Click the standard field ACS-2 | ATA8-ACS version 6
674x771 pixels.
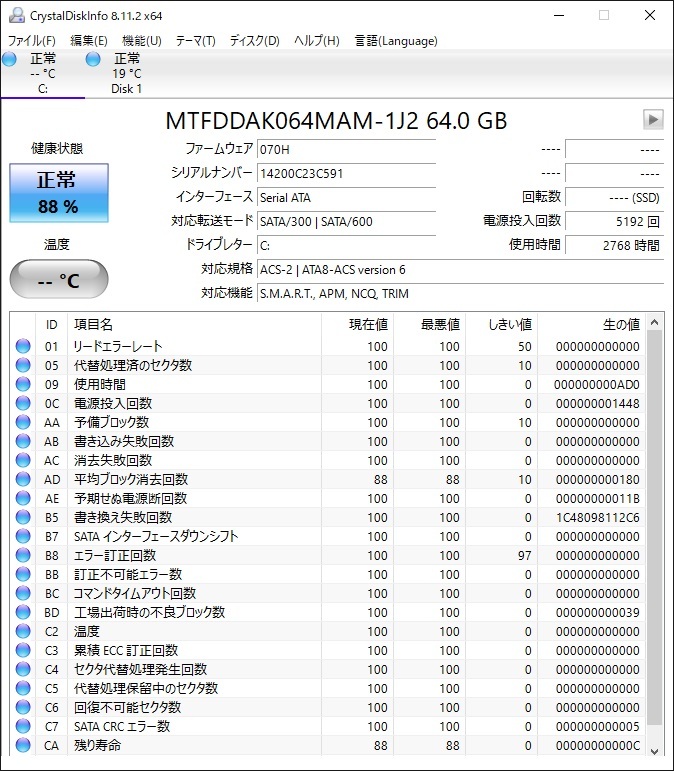[x=460, y=269]
